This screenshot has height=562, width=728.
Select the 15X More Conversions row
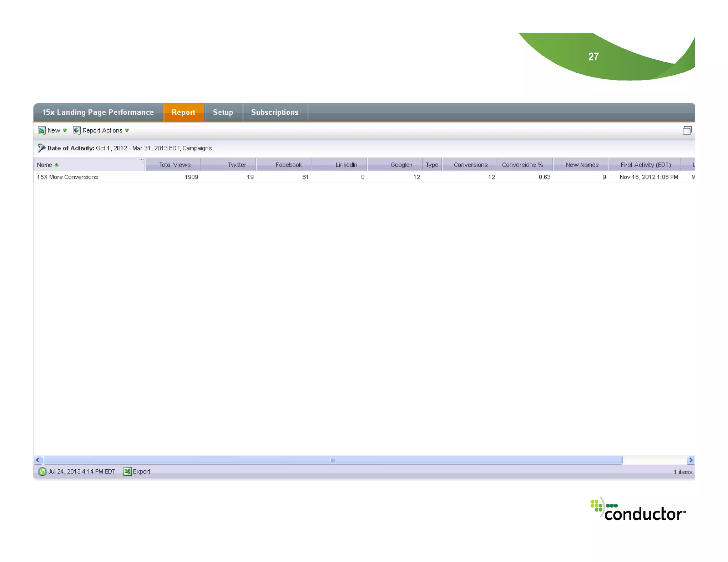click(x=68, y=177)
